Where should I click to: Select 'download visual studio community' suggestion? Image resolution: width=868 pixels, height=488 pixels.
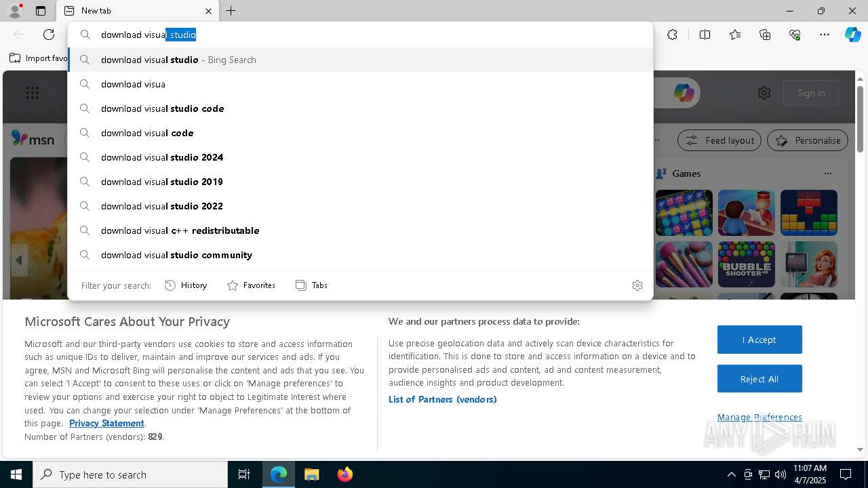pos(360,255)
